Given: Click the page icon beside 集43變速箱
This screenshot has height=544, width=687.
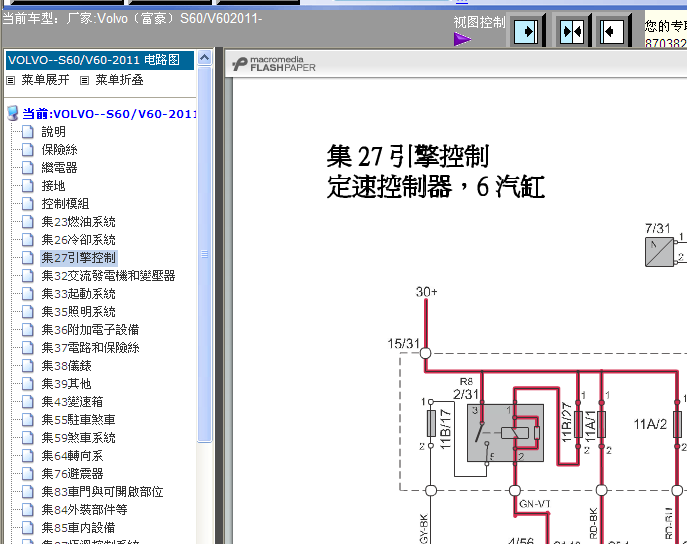Looking at the screenshot, I should pos(28,402).
